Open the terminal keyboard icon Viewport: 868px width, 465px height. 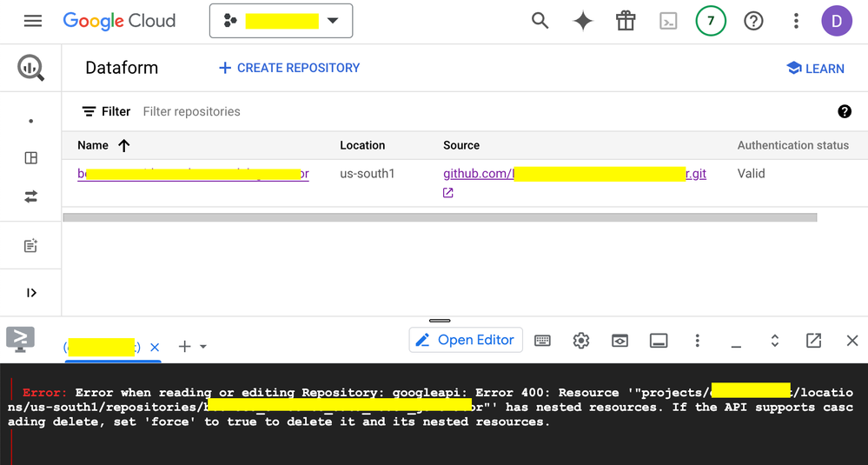click(542, 341)
